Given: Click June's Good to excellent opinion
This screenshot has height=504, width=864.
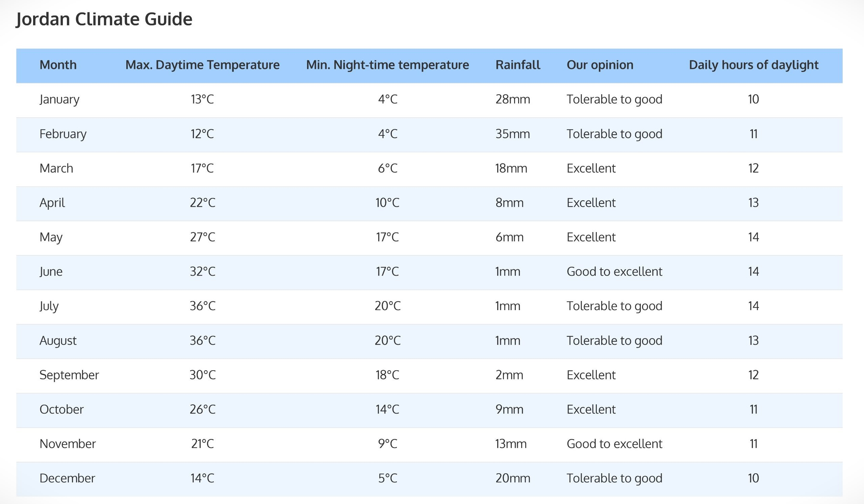Looking at the screenshot, I should (x=614, y=272).
